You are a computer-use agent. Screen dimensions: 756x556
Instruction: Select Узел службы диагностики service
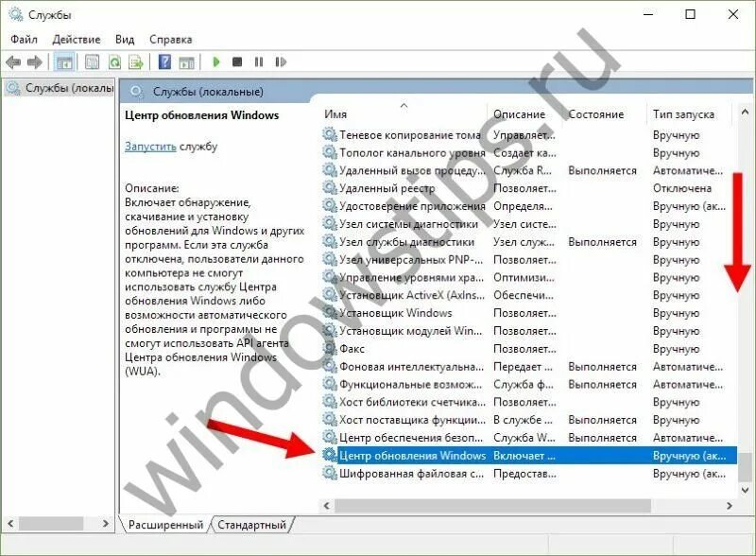coord(529,242)
